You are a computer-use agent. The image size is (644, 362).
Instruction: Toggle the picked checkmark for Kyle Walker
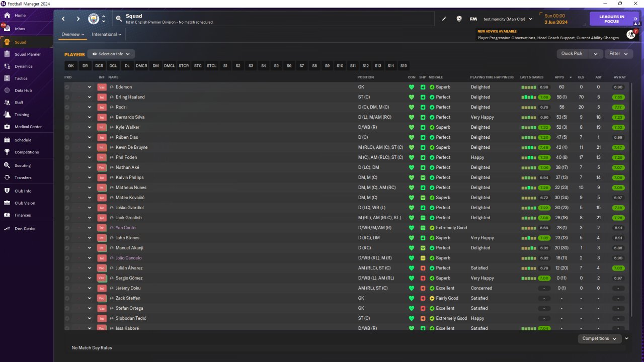(67, 127)
